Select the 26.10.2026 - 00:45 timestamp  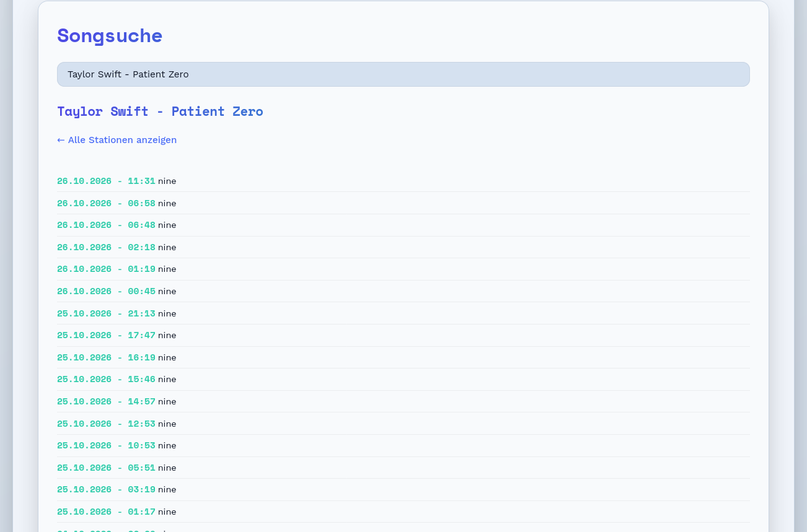click(106, 291)
